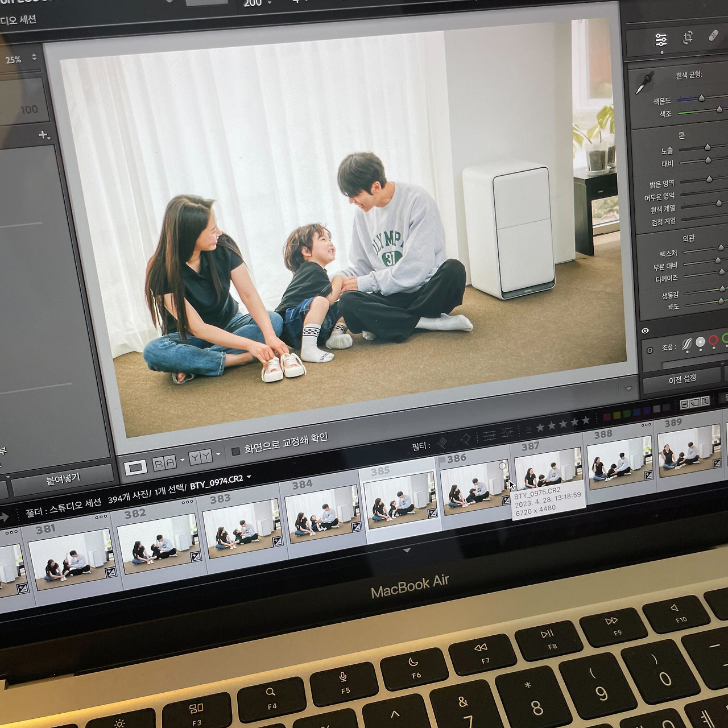This screenshot has width=728, height=728.
Task: Click the brush mask icon beside 조정
Action: click(x=686, y=344)
